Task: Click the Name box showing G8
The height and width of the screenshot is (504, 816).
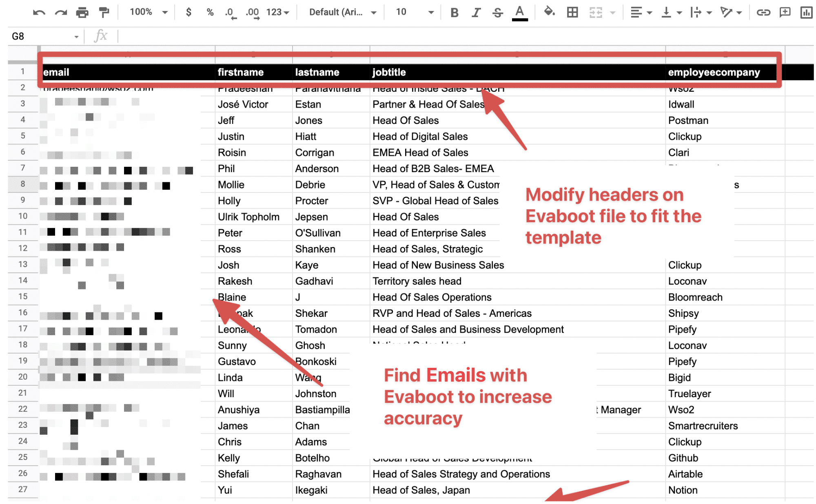Action: 45,36
